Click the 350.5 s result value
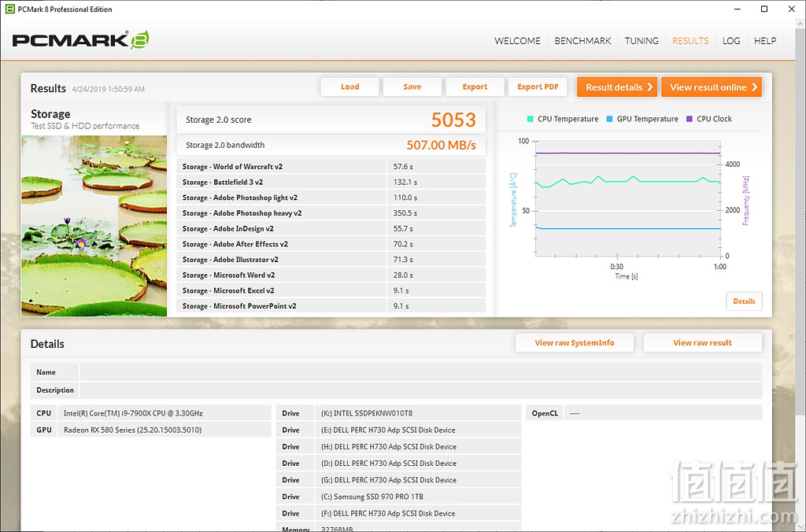Screen dimensions: 806x532 pyautogui.click(x=405, y=212)
